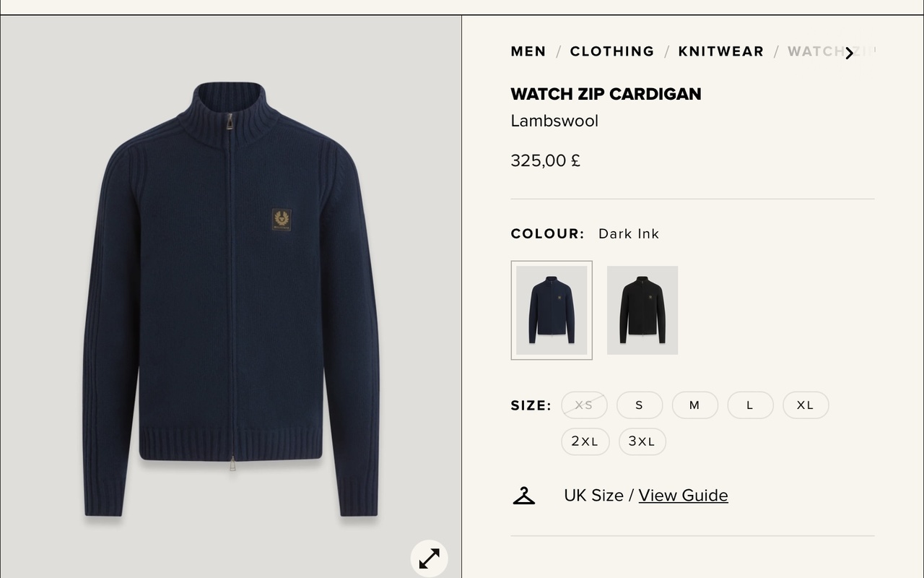The width and height of the screenshot is (924, 578).
Task: Click the faded Watch Zip breadcrumb item
Action: point(816,51)
